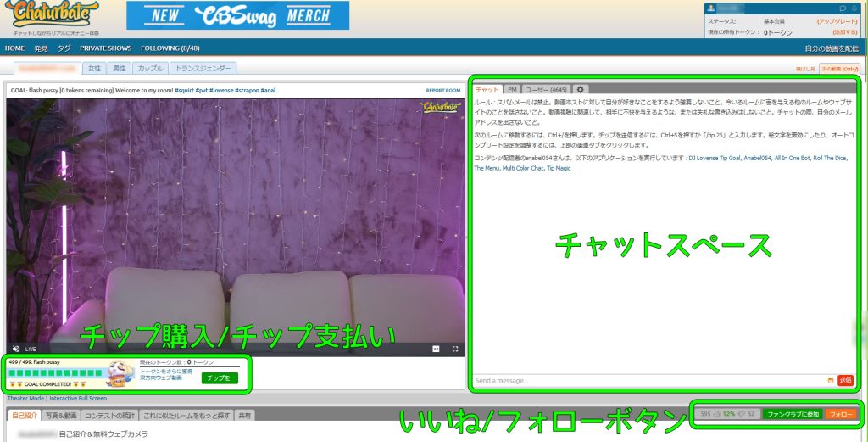
Task: Open the chat settings gear tab
Action: 580,89
